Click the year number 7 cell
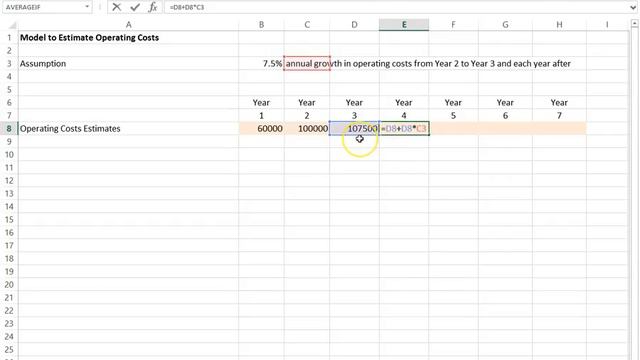This screenshot has height=360, width=640. (x=559, y=116)
